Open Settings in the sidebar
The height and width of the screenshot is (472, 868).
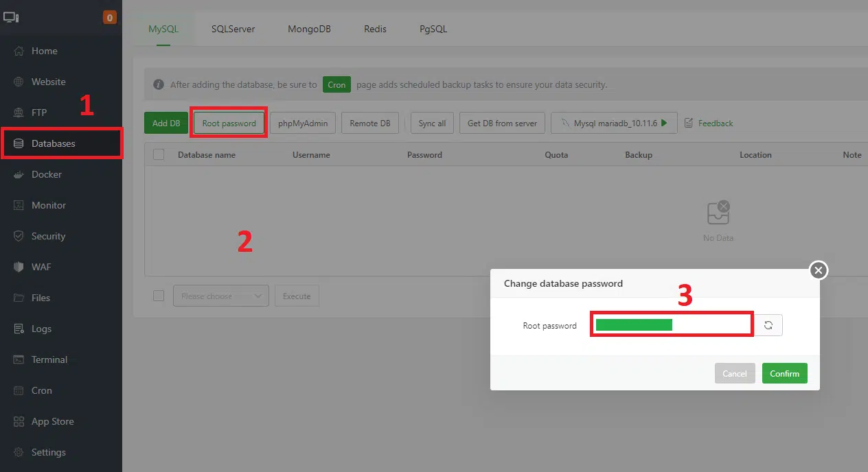61,452
